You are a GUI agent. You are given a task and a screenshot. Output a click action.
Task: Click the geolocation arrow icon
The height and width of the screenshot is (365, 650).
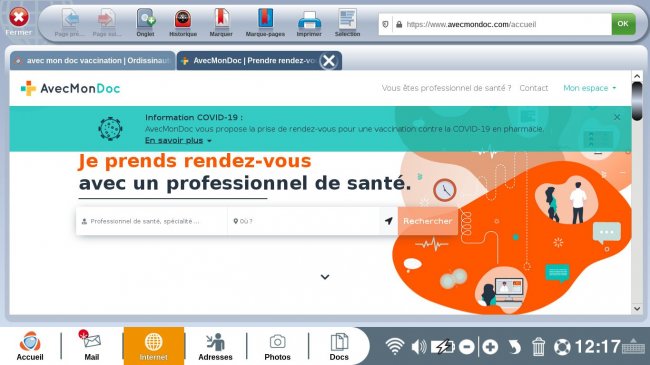point(388,221)
